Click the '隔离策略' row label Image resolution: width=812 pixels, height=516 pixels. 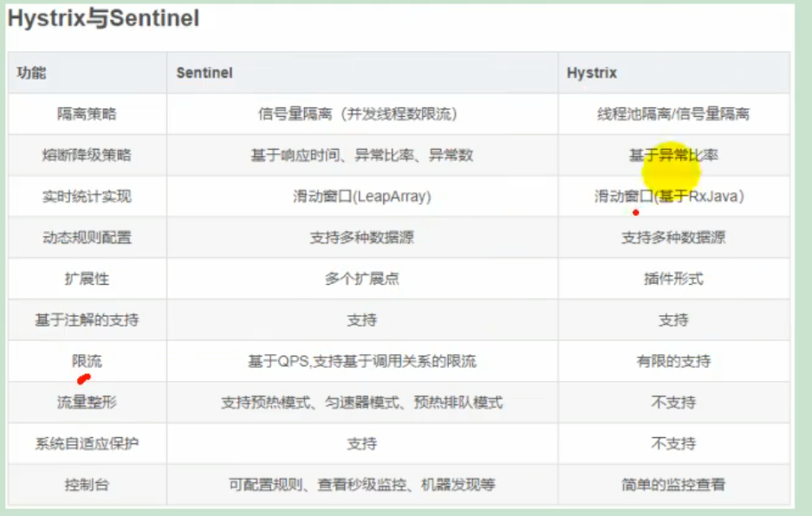coord(87,114)
